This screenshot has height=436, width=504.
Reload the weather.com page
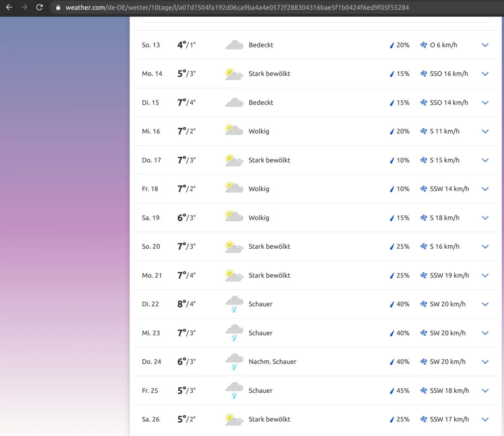(x=39, y=7)
